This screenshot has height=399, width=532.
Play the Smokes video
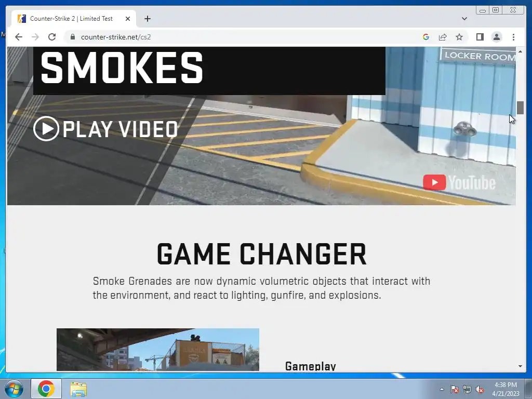[x=106, y=129]
